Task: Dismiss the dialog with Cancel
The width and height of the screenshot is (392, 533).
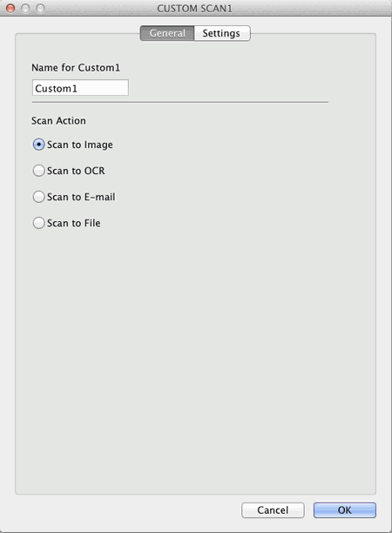Action: click(273, 510)
